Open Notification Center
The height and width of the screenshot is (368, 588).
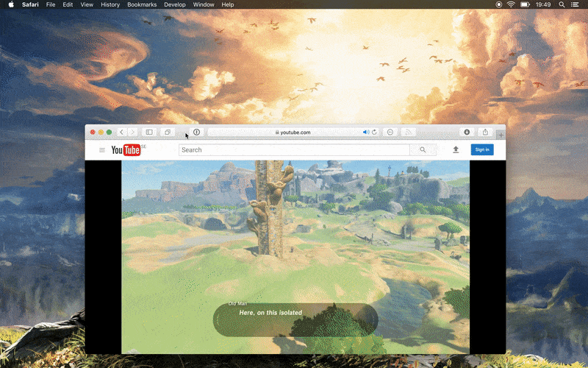pos(575,4)
